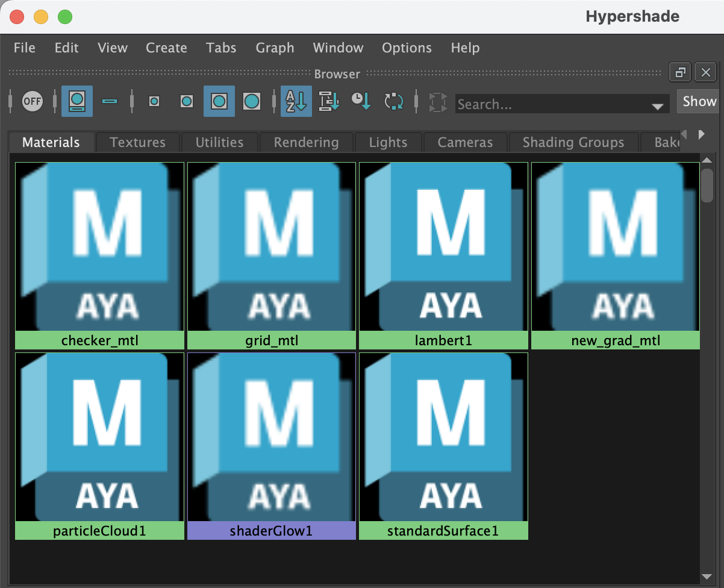Minimize the Hypershade window with yellow button

pyautogui.click(x=41, y=17)
